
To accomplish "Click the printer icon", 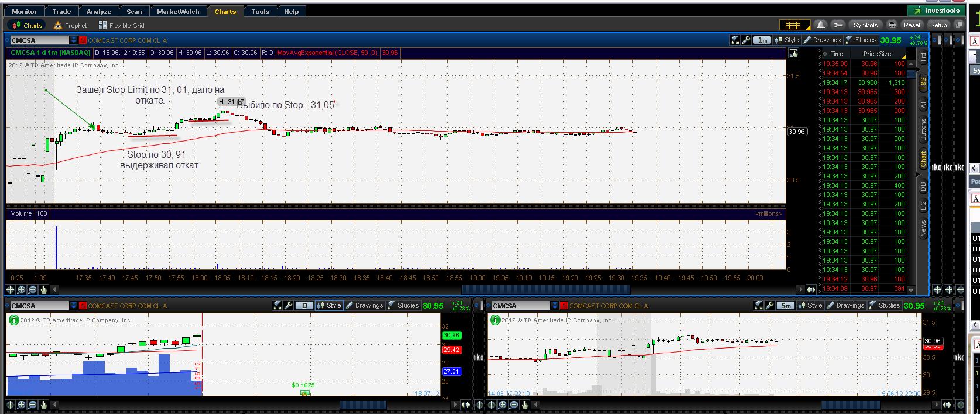I will pos(892,25).
